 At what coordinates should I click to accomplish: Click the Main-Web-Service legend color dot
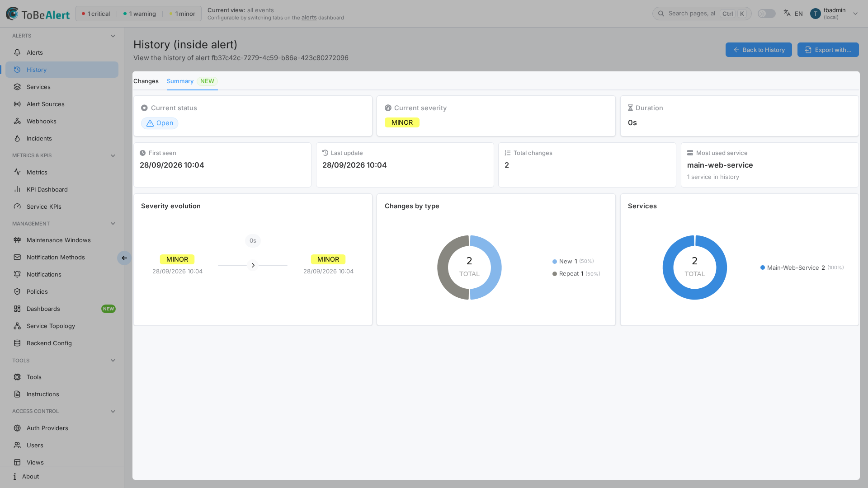coord(763,267)
